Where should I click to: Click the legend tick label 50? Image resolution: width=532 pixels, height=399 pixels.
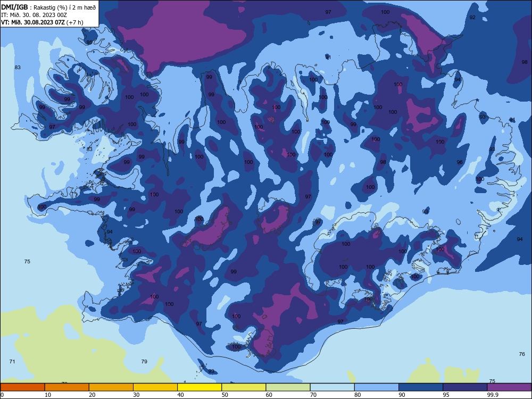point(225,395)
